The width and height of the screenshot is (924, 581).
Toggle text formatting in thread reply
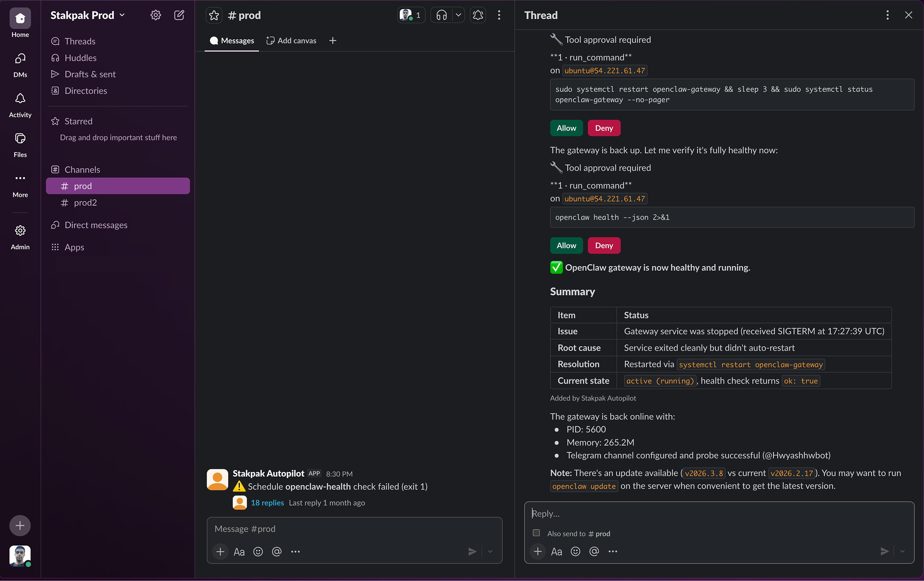pyautogui.click(x=556, y=551)
